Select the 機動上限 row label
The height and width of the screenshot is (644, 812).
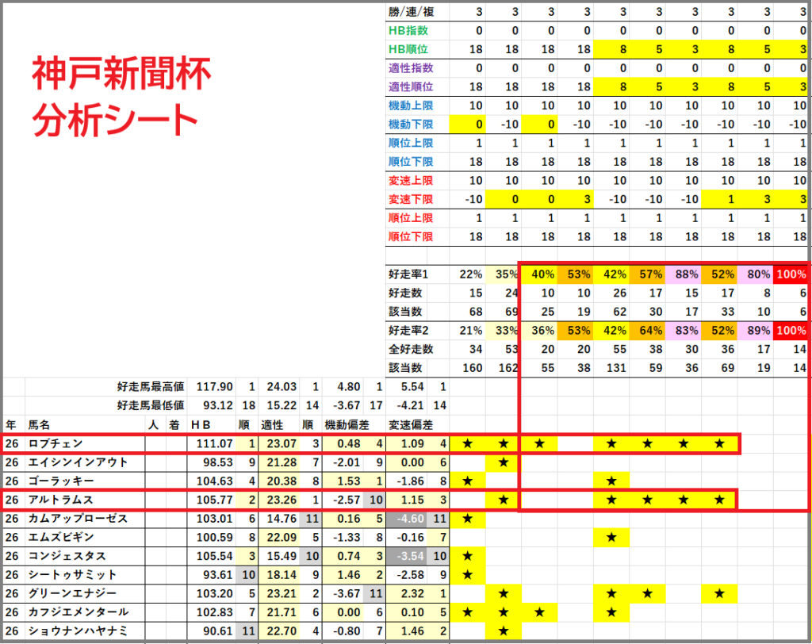(411, 105)
